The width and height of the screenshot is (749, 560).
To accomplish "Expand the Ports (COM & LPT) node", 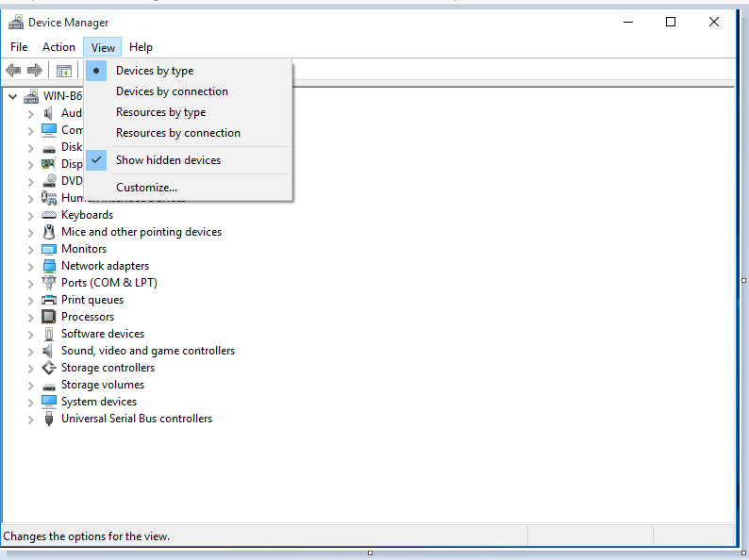I will 30,284.
